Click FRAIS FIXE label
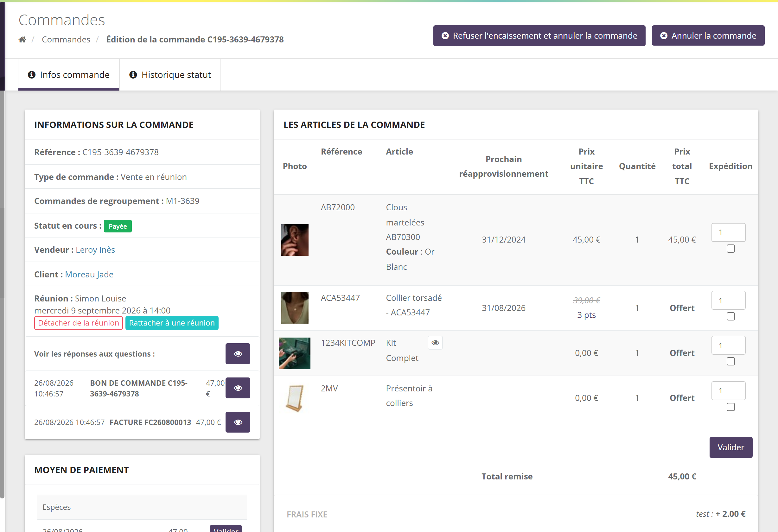Image resolution: width=778 pixels, height=532 pixels. tap(307, 514)
